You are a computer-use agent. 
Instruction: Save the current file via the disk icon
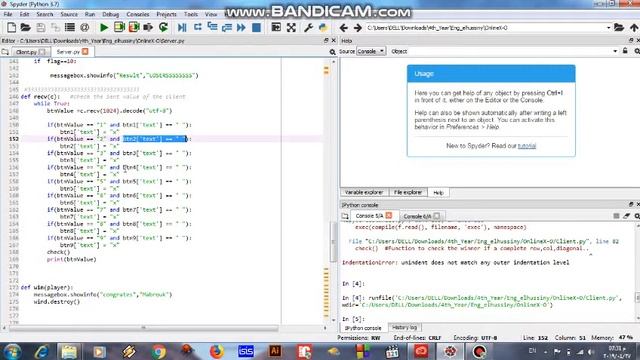point(40,28)
